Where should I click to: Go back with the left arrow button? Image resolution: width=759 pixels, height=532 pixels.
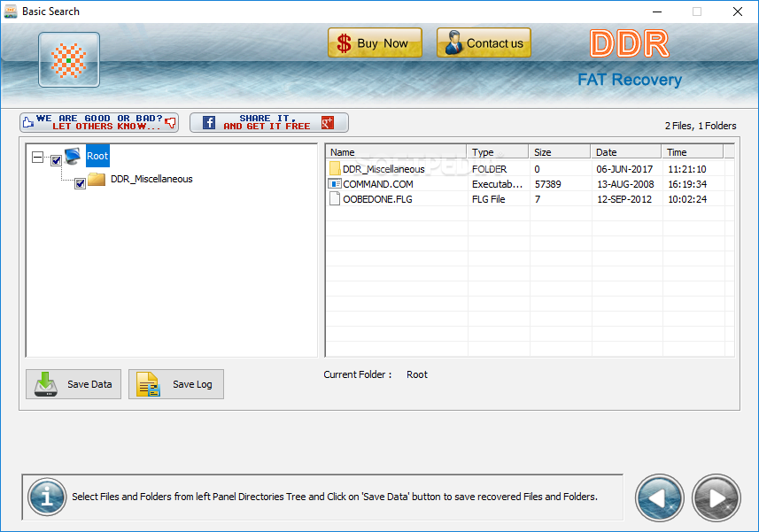(x=659, y=497)
